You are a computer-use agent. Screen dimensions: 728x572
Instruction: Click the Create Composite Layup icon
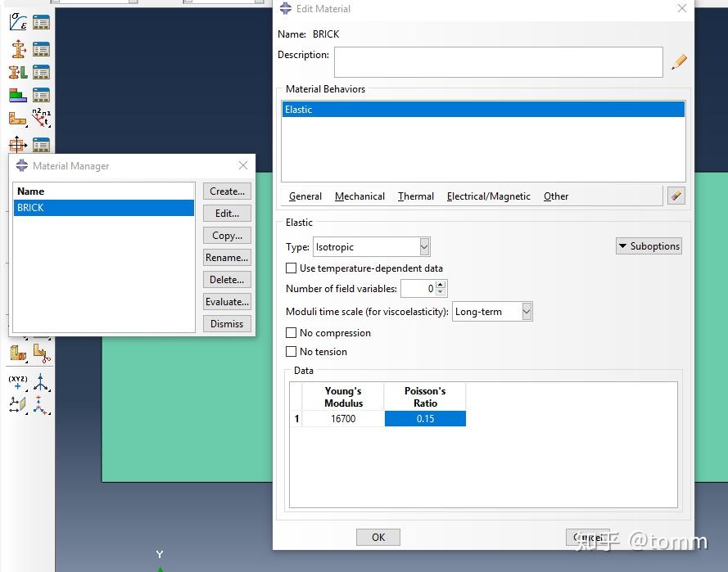tap(18, 94)
